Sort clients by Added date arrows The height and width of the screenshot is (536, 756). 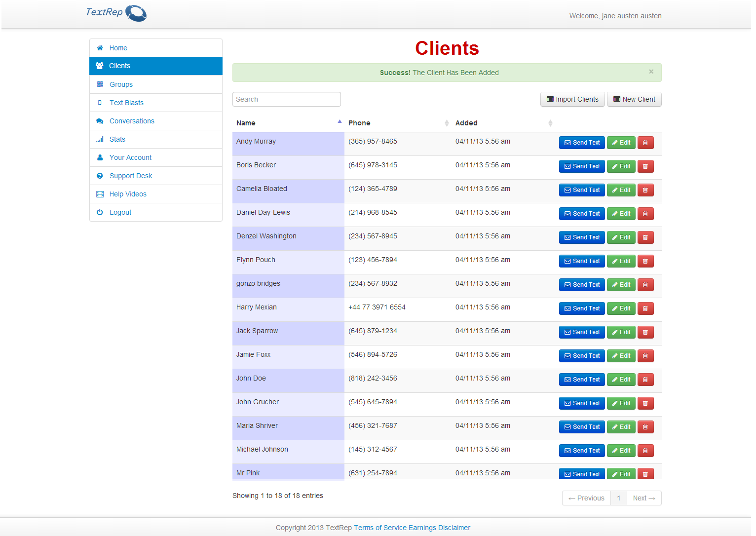[x=550, y=123]
